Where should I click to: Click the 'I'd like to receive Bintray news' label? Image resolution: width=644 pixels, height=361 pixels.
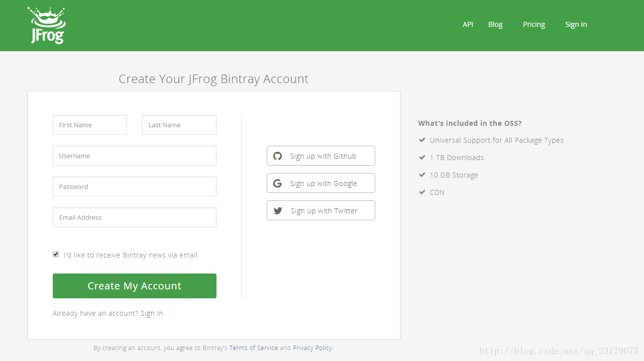(x=130, y=255)
